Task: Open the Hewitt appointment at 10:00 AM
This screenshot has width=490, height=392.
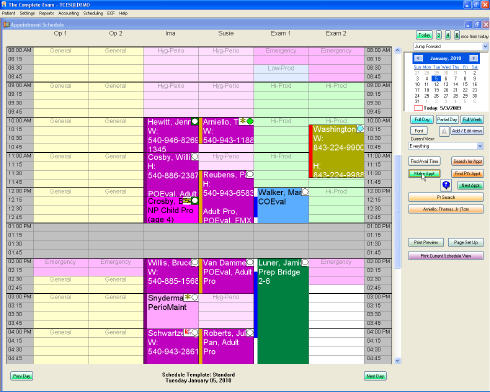Action: (x=172, y=135)
